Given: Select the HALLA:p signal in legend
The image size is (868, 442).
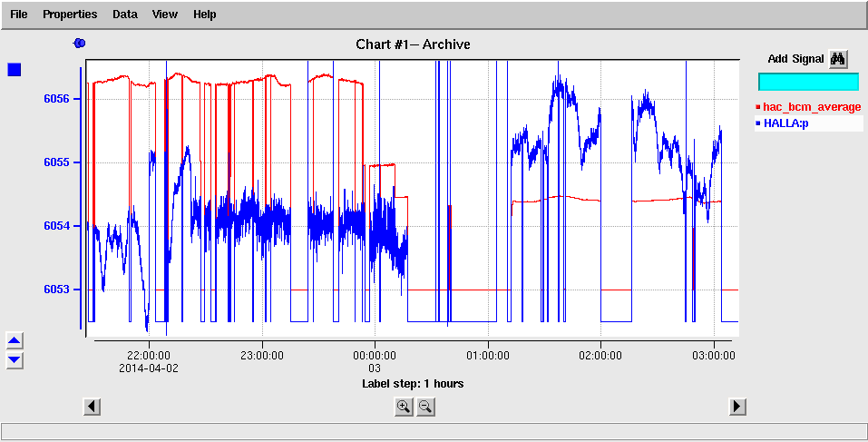Looking at the screenshot, I should pyautogui.click(x=786, y=123).
